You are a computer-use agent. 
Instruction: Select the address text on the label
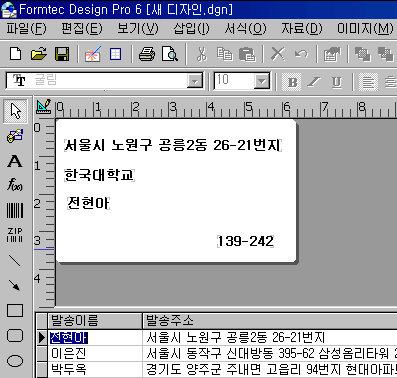pyautogui.click(x=173, y=145)
